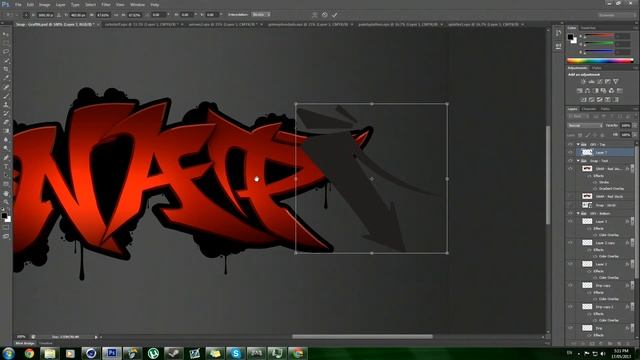Click the Layer 7 thumbnail

tap(587, 152)
